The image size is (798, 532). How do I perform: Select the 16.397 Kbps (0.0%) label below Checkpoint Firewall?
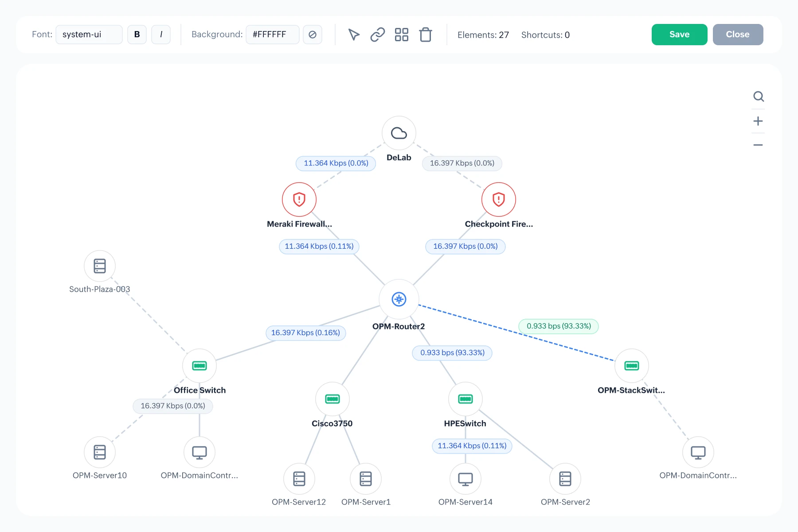(465, 246)
